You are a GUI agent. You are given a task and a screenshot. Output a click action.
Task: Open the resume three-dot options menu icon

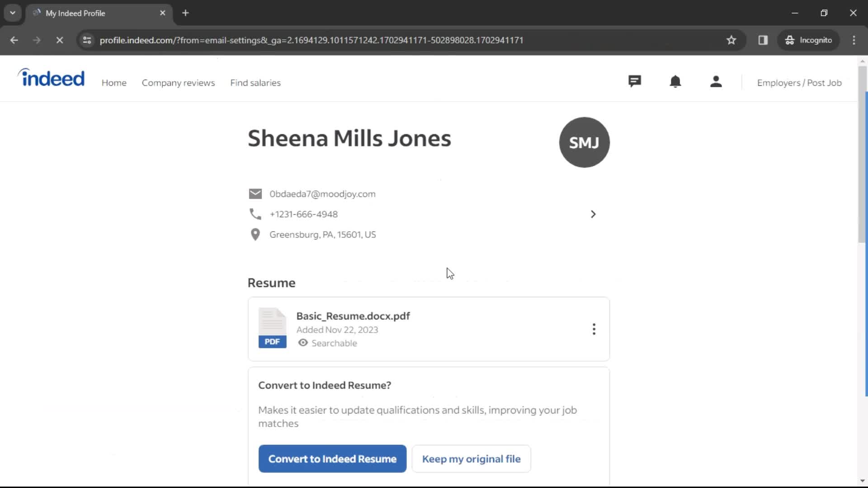pos(594,329)
